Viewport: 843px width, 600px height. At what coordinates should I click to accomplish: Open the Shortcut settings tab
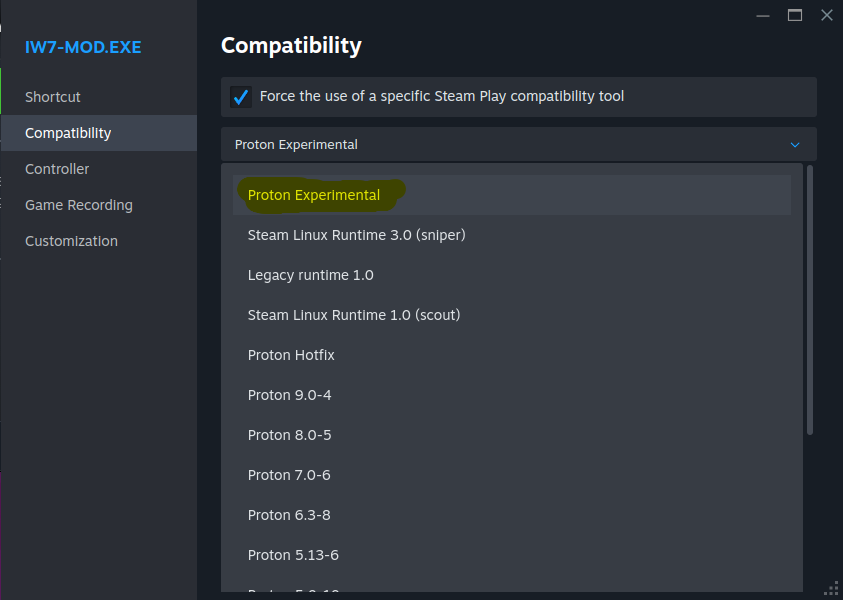click(53, 97)
